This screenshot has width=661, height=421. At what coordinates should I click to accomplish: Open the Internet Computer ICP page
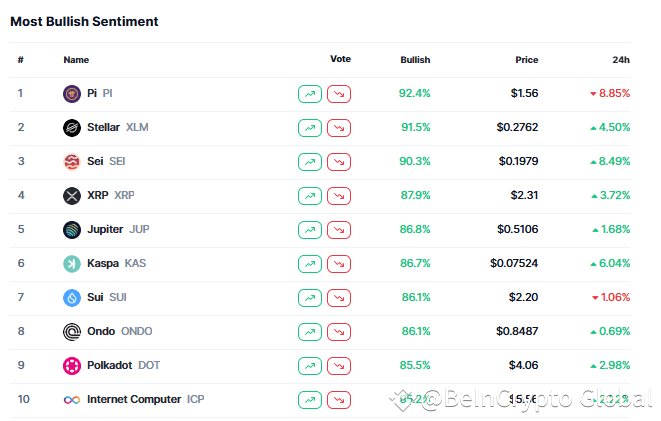(135, 400)
